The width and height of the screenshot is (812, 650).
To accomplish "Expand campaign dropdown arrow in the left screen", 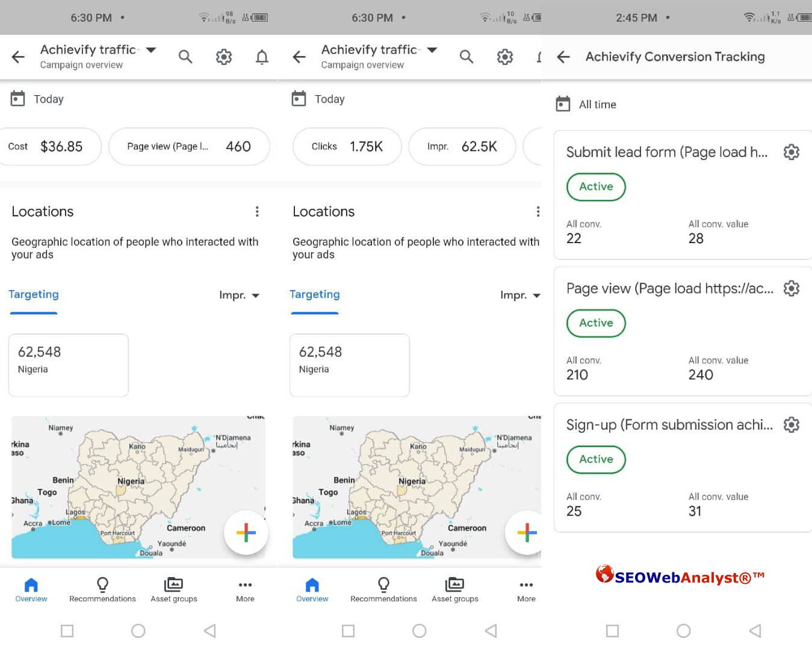I will pyautogui.click(x=151, y=50).
